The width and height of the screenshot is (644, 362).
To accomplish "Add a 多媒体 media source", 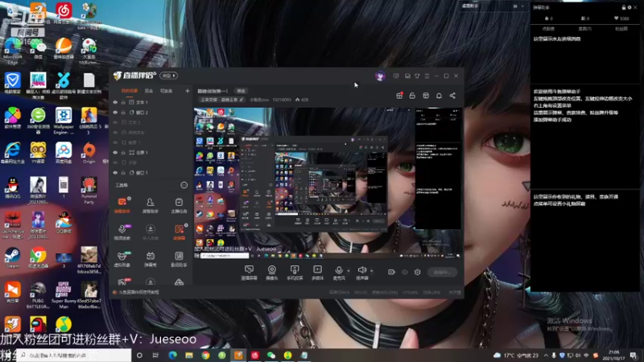I will 317,273.
